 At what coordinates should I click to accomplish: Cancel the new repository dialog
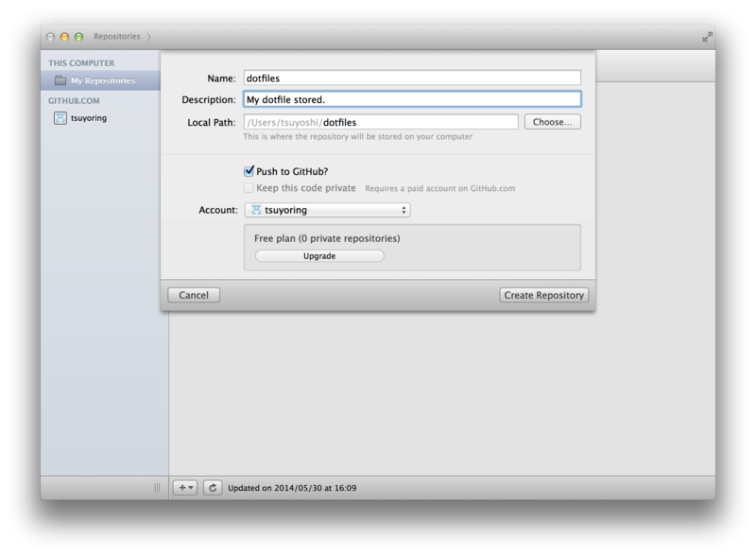[194, 295]
